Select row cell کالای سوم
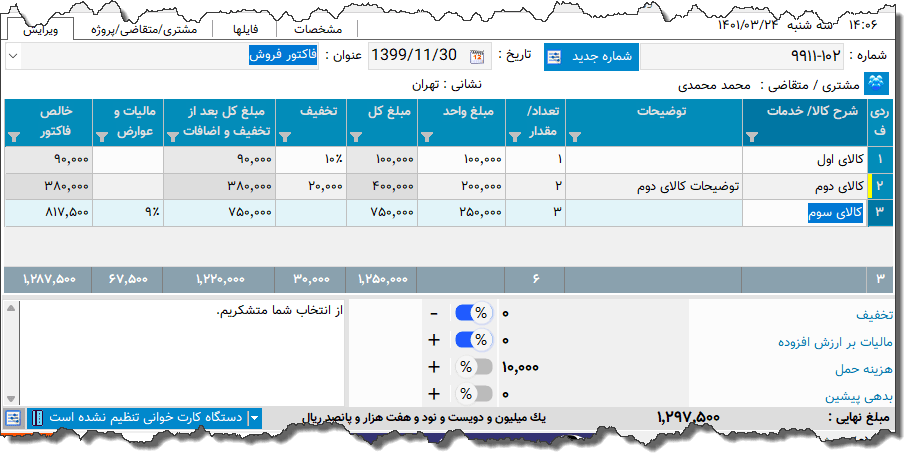Screen dimensions: 904x453 (x=804, y=213)
